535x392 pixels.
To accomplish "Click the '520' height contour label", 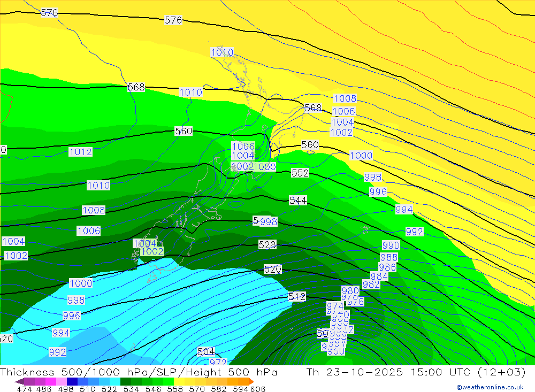I will (273, 269).
